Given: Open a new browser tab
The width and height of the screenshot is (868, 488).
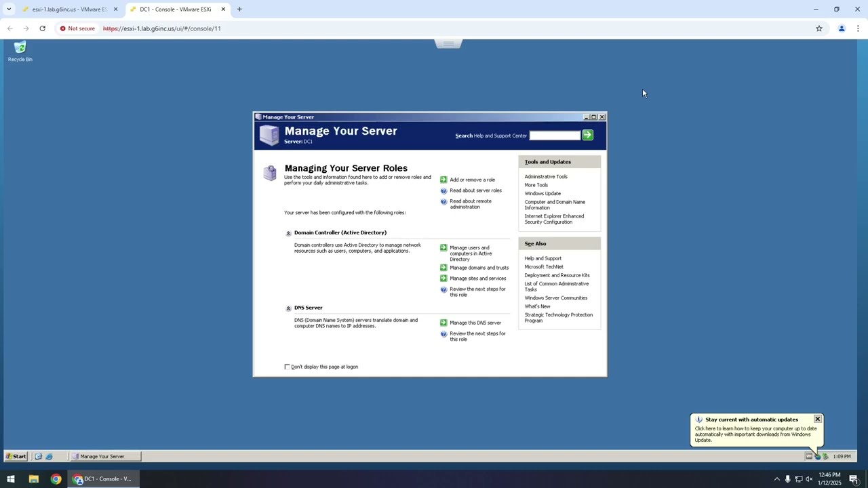Looking at the screenshot, I should pyautogui.click(x=239, y=9).
